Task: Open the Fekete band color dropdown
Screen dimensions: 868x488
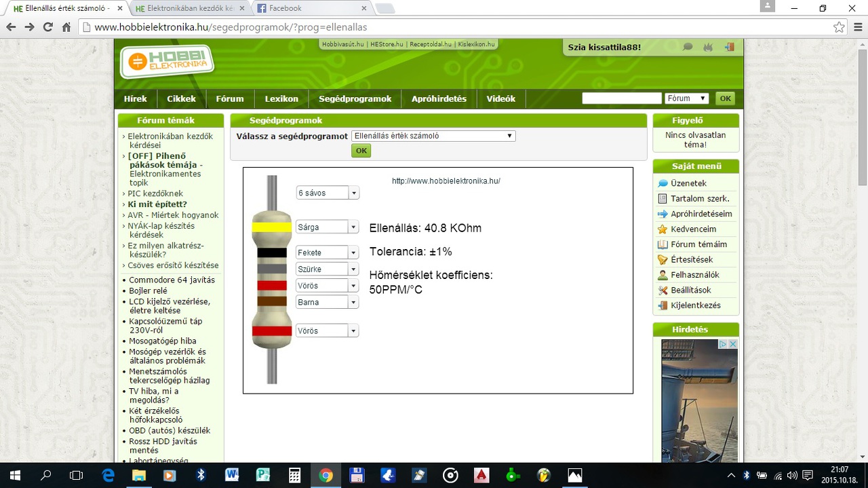Action: (328, 252)
